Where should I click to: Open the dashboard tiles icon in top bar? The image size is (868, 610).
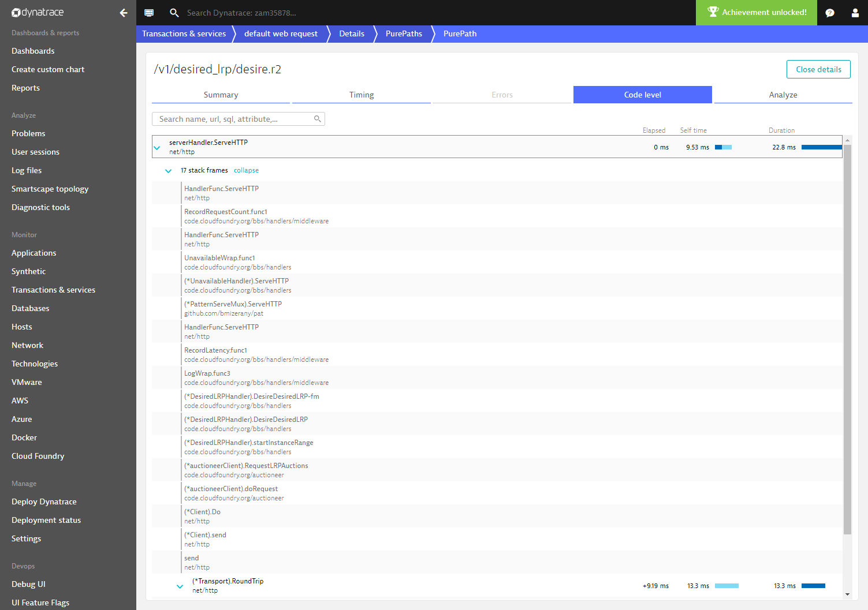click(x=149, y=13)
